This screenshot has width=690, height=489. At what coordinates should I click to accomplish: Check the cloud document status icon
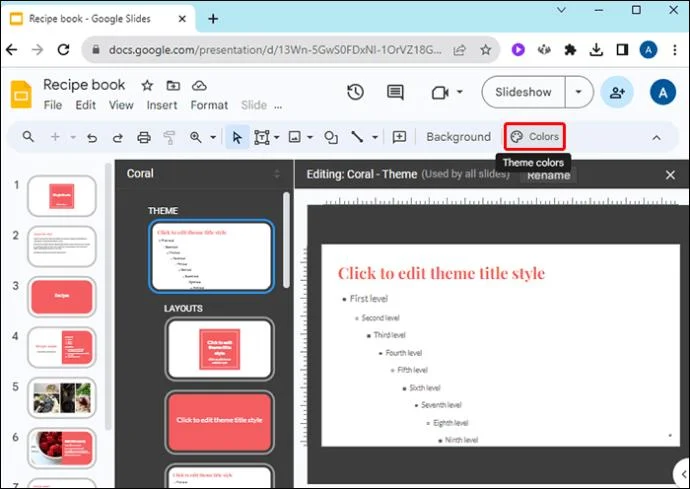pos(199,85)
